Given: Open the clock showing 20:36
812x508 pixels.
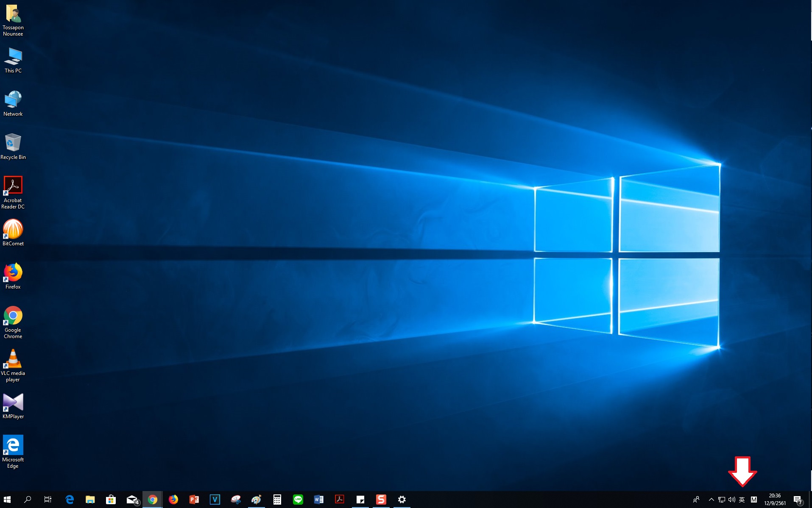Looking at the screenshot, I should click(775, 500).
